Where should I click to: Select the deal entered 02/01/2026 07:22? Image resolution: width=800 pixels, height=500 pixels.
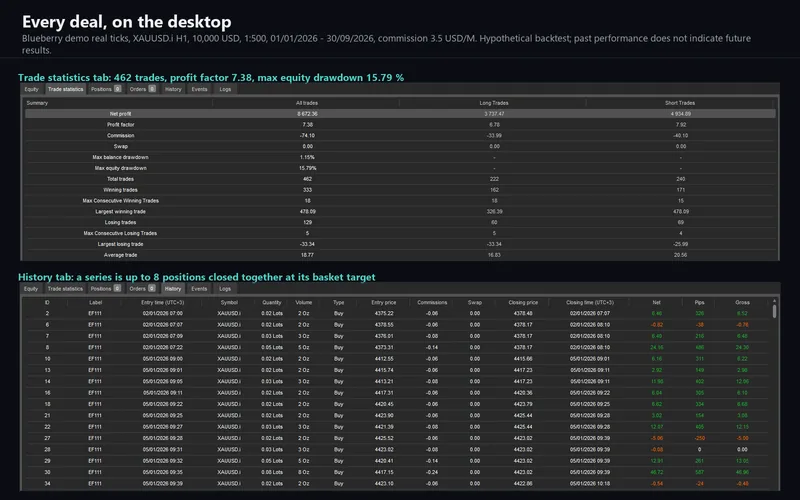click(397, 347)
